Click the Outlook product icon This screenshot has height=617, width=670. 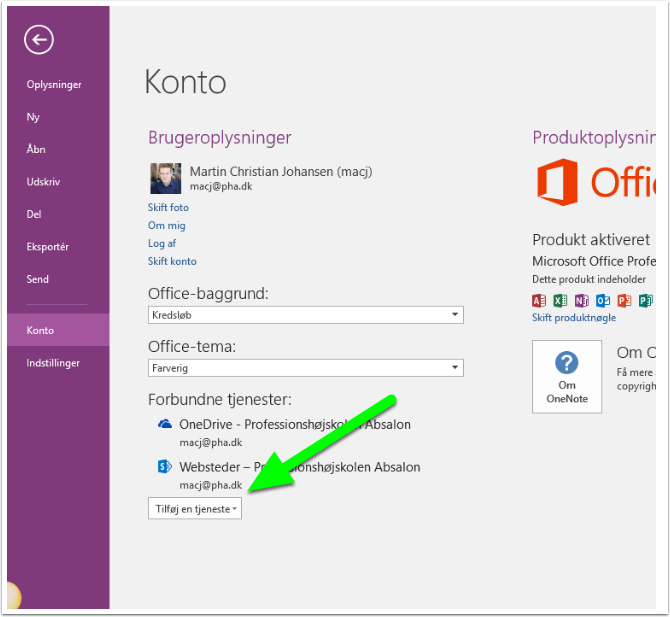[603, 301]
